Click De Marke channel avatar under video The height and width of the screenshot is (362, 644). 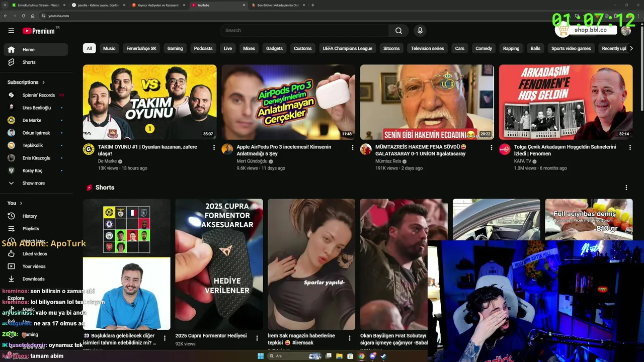pyautogui.click(x=89, y=149)
